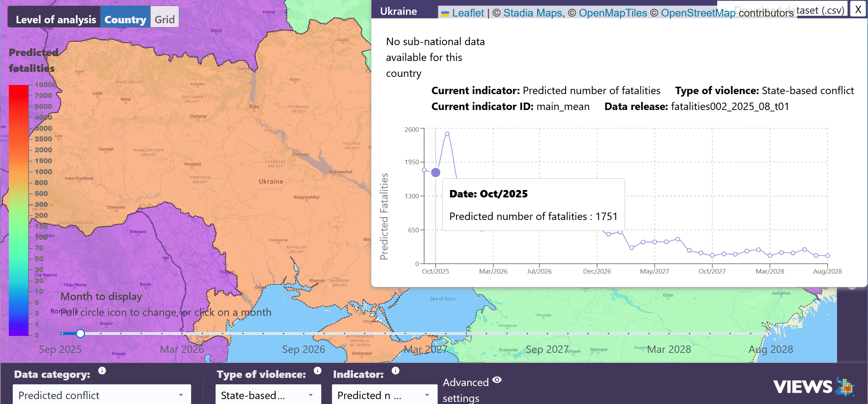Close the Ukraine chart panel with X
This screenshot has height=404, width=868.
[858, 10]
